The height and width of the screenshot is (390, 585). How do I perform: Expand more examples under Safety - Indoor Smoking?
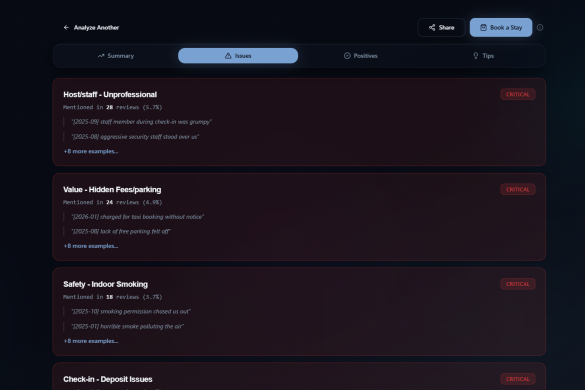[x=91, y=341]
